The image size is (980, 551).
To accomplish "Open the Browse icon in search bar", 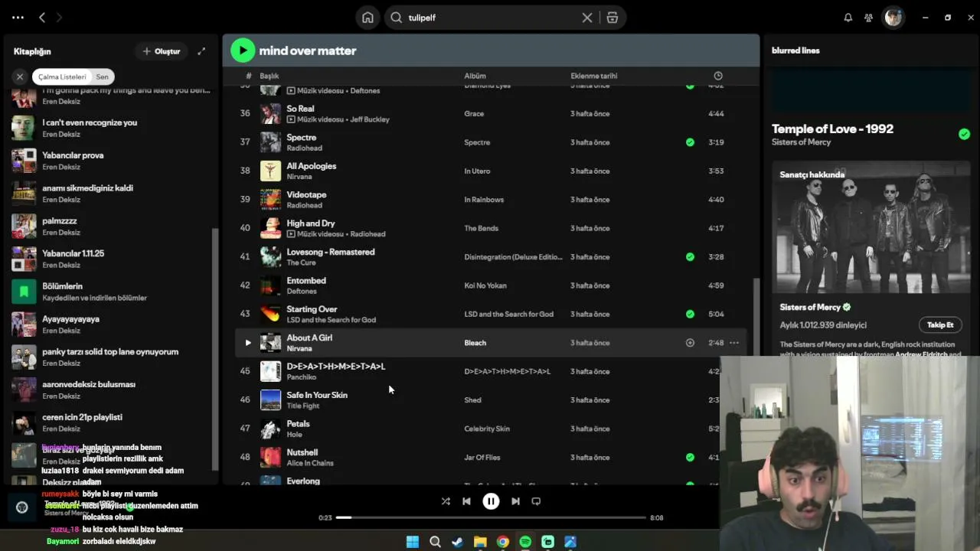I will click(x=612, y=18).
